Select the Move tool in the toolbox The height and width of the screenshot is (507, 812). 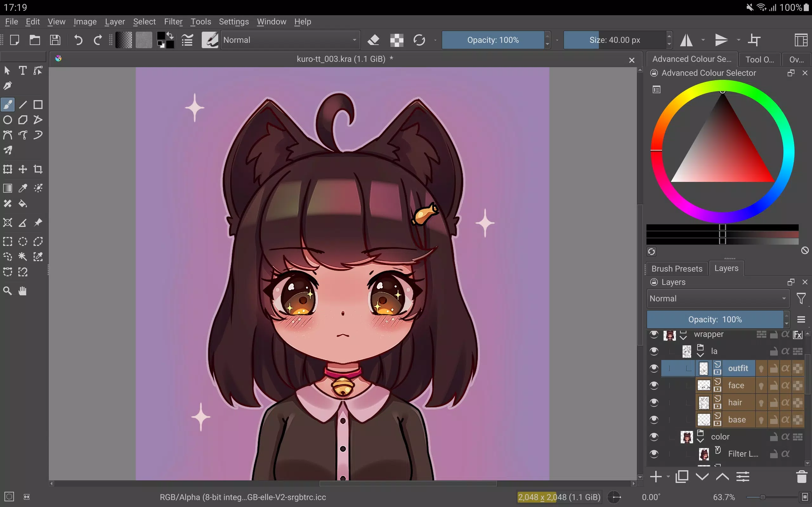(23, 169)
